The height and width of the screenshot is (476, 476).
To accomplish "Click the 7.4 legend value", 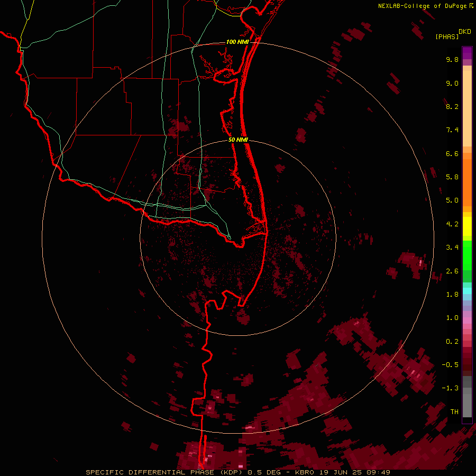I will [x=452, y=130].
